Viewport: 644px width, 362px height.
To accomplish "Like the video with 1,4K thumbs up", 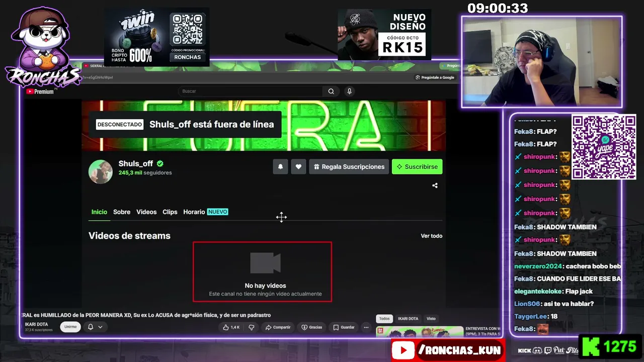I will 231,327.
